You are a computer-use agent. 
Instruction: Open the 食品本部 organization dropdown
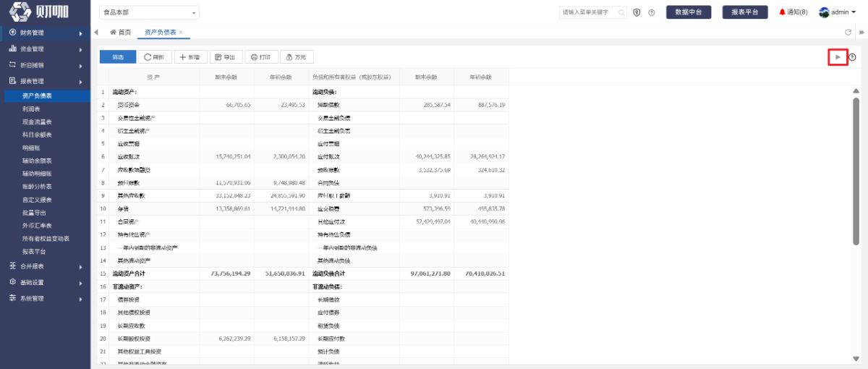tap(150, 12)
